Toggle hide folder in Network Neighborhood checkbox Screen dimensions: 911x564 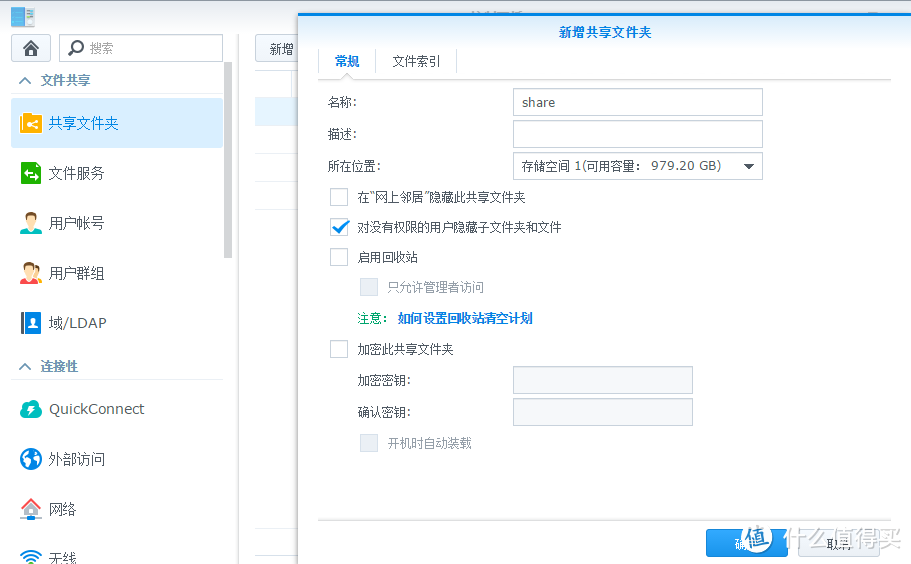point(339,197)
